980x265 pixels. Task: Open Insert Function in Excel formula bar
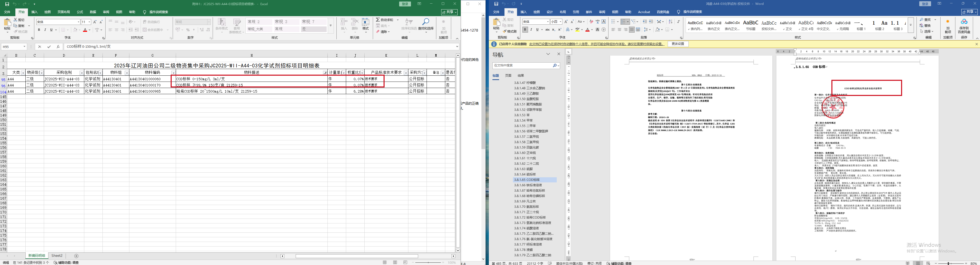coord(58,47)
